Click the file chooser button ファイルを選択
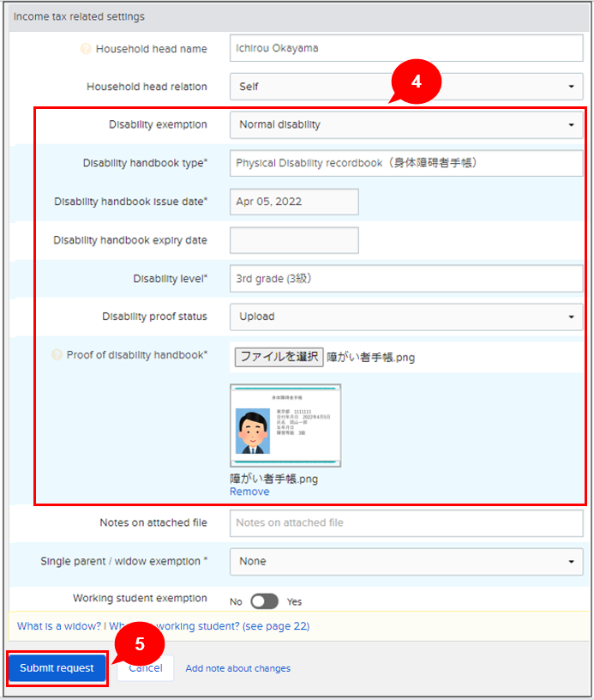 (x=279, y=357)
